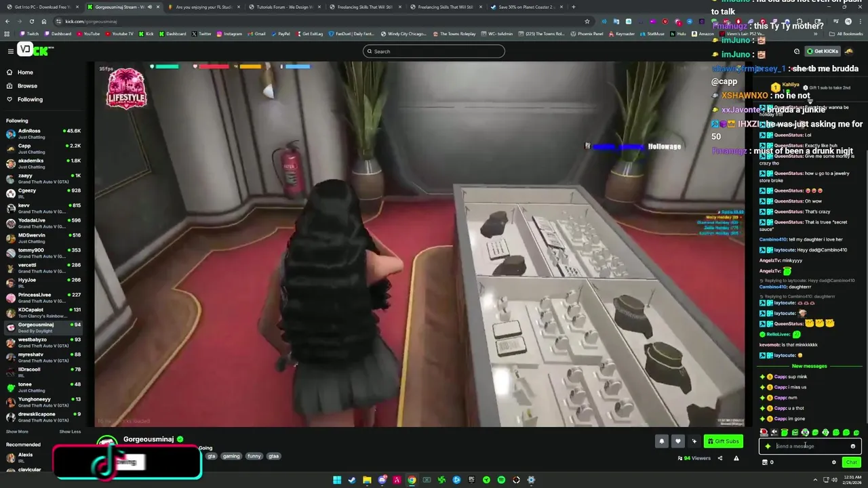Open HyyJoe channel in Following list
Viewport: 868px width, 488px height.
point(43,283)
